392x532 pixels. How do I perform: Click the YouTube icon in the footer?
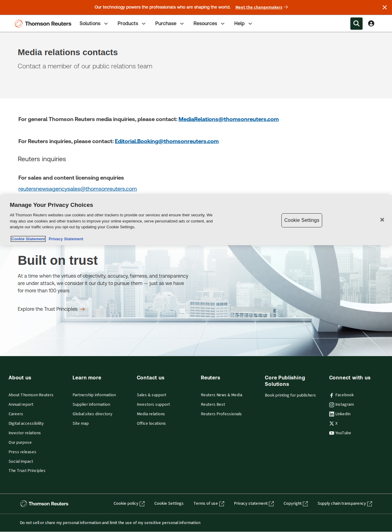tap(332, 433)
